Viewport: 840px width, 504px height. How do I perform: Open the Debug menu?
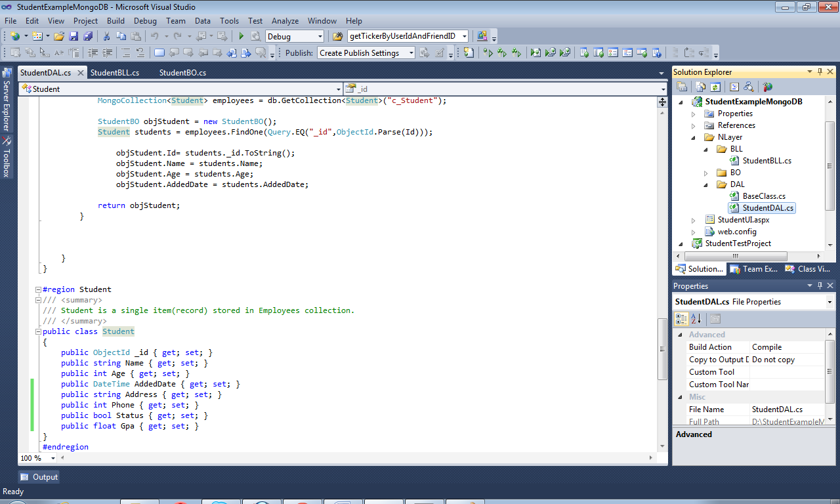pos(145,20)
